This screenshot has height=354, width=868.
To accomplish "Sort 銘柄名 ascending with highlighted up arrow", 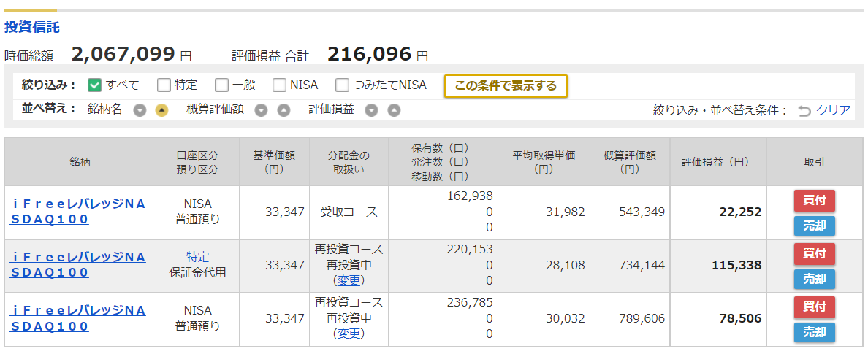I will pos(161,110).
